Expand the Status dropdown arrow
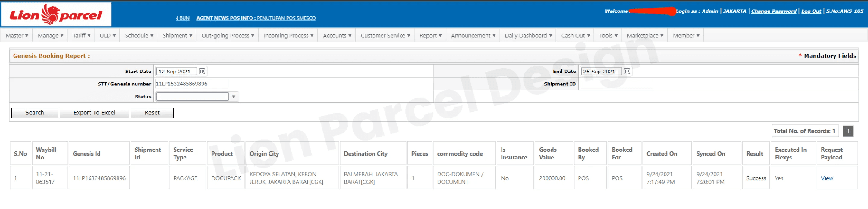The height and width of the screenshot is (209, 868). tap(234, 97)
